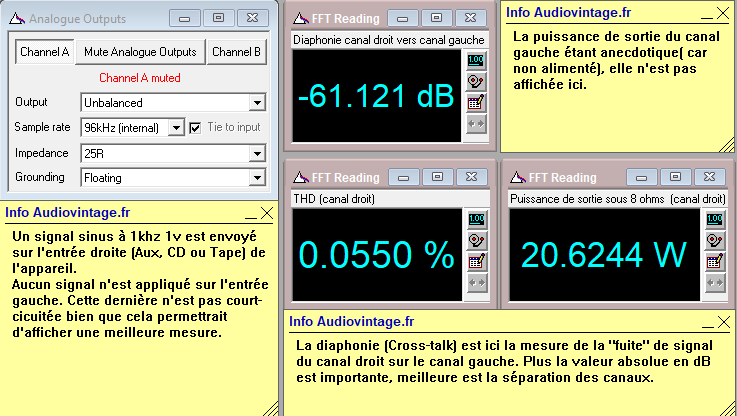The image size is (737, 416).
Task: Click the double-arrow icon in THD window
Action: tap(477, 283)
